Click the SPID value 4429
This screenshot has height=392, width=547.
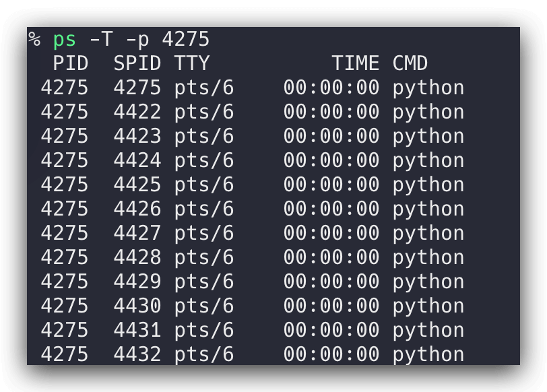point(137,282)
